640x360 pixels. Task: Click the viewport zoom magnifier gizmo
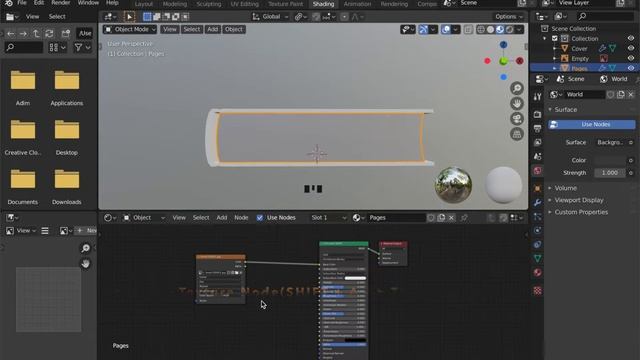517,88
